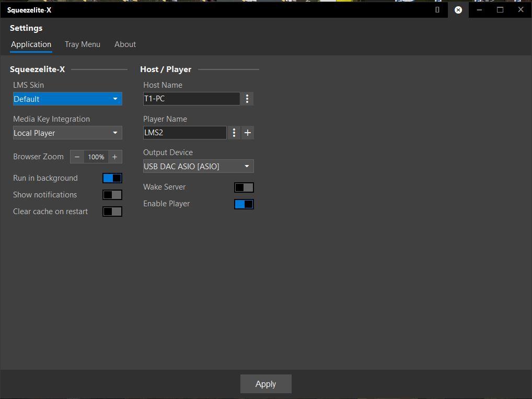Toggle Run in background switch
This screenshot has height=399, width=532.
(112, 178)
